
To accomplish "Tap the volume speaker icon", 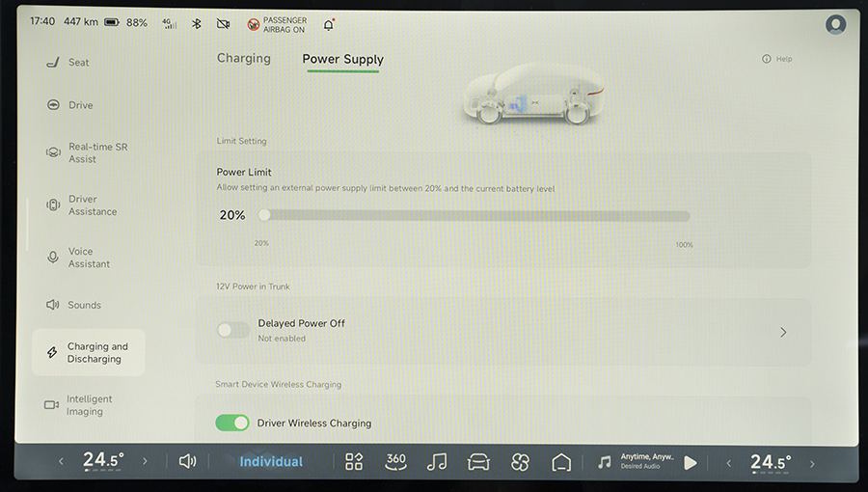I will (x=187, y=462).
